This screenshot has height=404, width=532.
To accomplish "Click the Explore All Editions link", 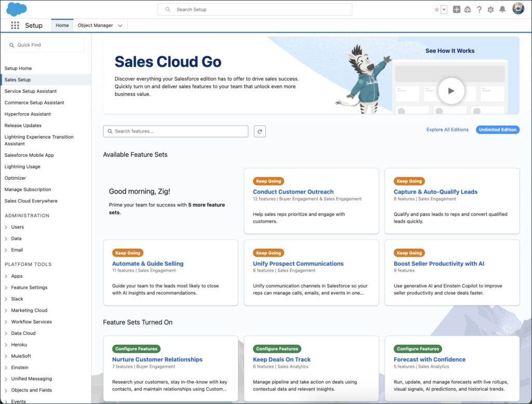I will tap(447, 130).
